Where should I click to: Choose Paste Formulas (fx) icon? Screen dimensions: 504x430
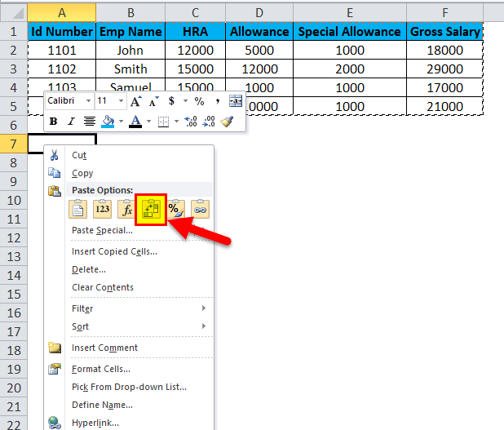[126, 209]
